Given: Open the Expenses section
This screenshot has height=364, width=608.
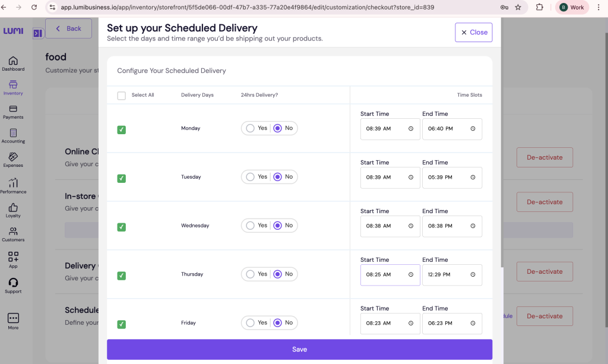Looking at the screenshot, I should (12, 159).
